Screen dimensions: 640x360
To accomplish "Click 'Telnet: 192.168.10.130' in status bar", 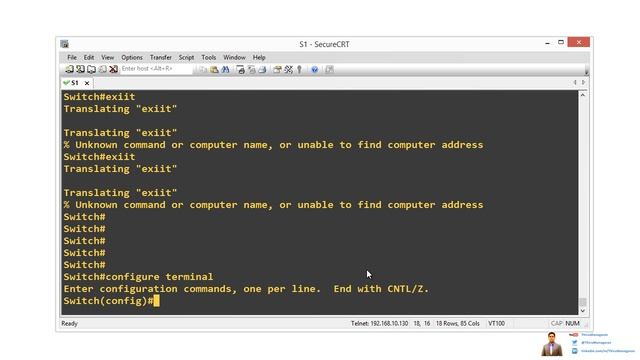I will [379, 323].
